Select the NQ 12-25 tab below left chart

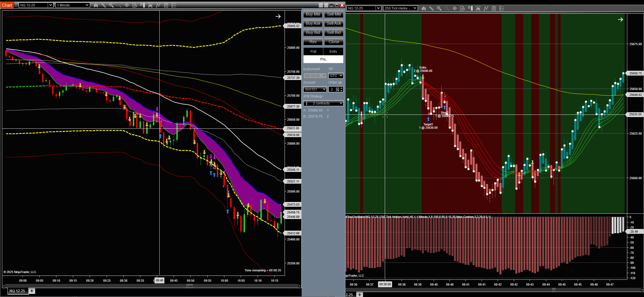17,291
